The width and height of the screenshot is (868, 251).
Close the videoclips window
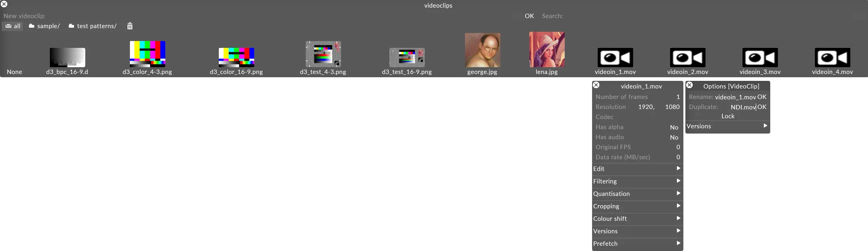[x=4, y=4]
